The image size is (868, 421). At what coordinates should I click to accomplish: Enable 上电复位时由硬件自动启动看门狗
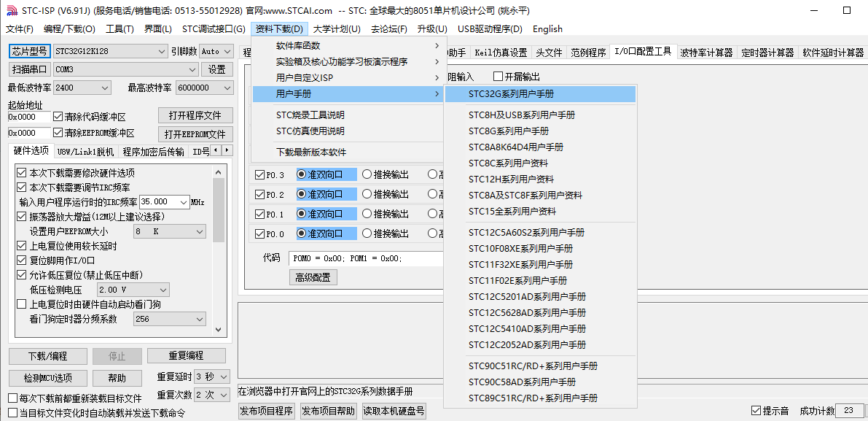[22, 304]
